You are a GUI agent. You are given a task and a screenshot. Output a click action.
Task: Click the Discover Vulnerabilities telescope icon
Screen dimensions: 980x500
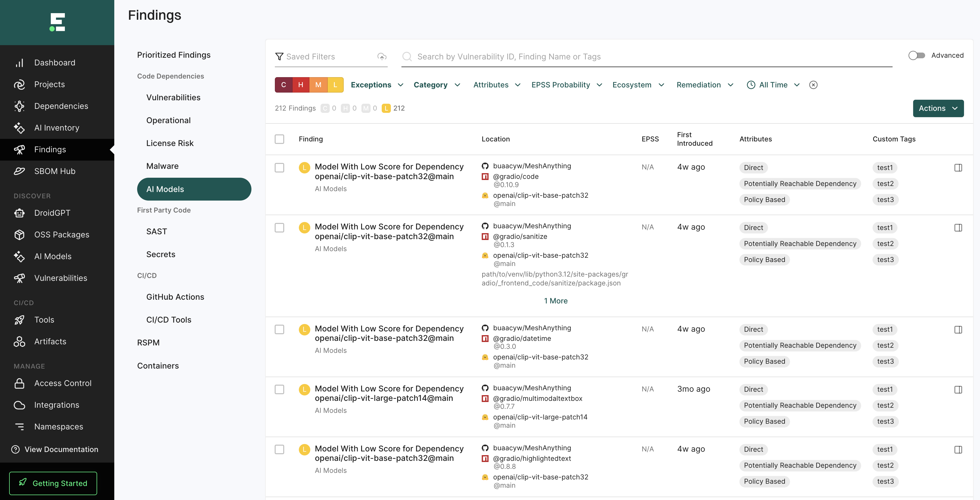pyautogui.click(x=19, y=278)
